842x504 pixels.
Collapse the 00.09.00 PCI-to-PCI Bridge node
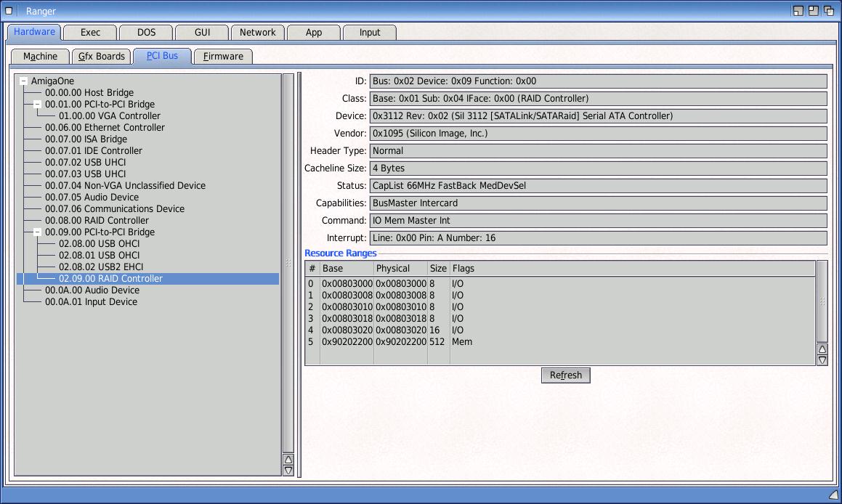tap(37, 232)
